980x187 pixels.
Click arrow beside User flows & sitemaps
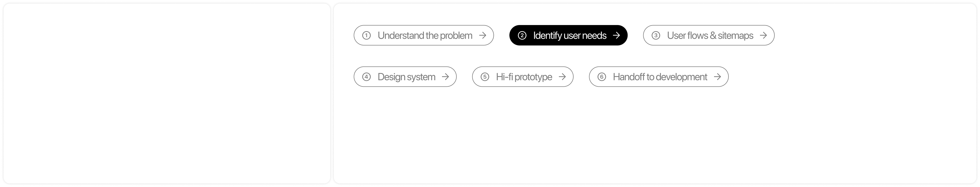pos(763,36)
